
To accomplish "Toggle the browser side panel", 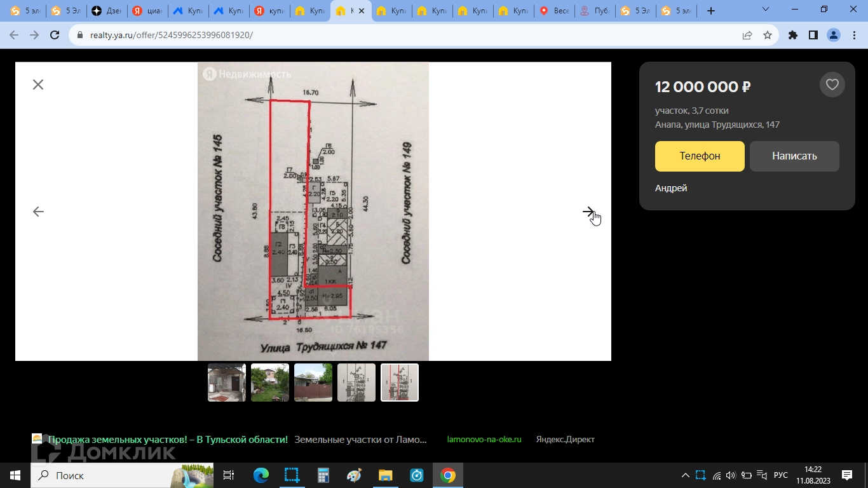I will tap(813, 35).
